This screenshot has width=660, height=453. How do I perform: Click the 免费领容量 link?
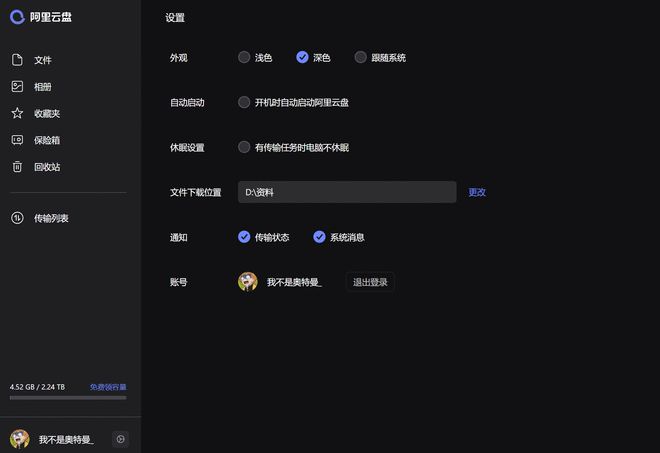pyautogui.click(x=108, y=387)
